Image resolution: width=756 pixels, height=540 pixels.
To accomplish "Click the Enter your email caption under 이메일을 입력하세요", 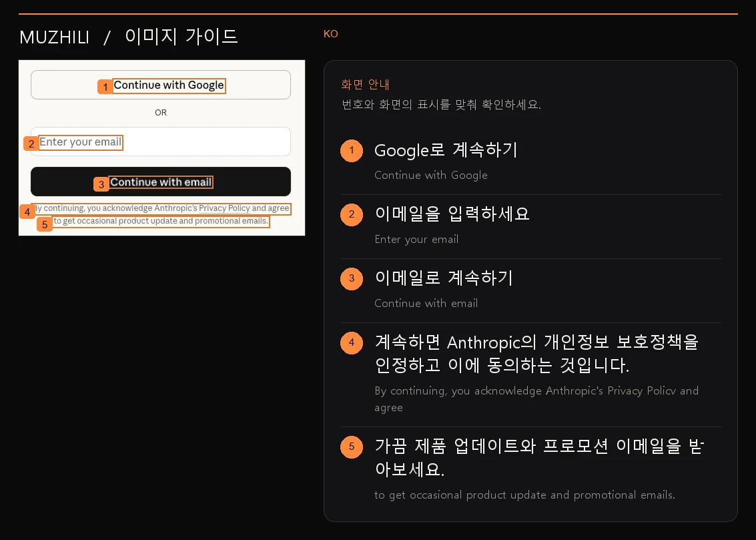I will pyautogui.click(x=416, y=239).
